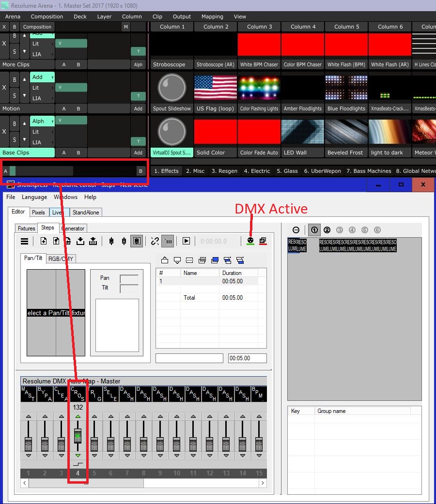Screen dimensions: 436x504
Task: Click the circled ellipsis icon above fixture list
Action: pyautogui.click(x=296, y=230)
